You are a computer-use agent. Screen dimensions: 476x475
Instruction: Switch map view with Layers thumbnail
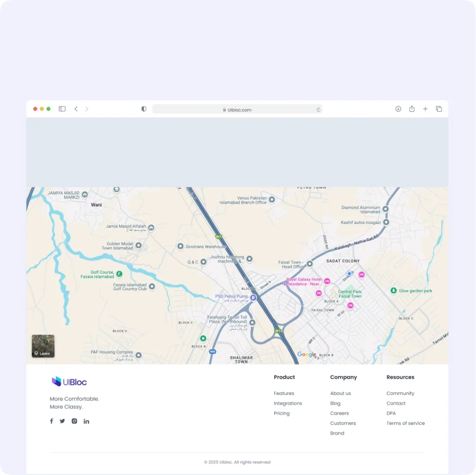point(43,346)
